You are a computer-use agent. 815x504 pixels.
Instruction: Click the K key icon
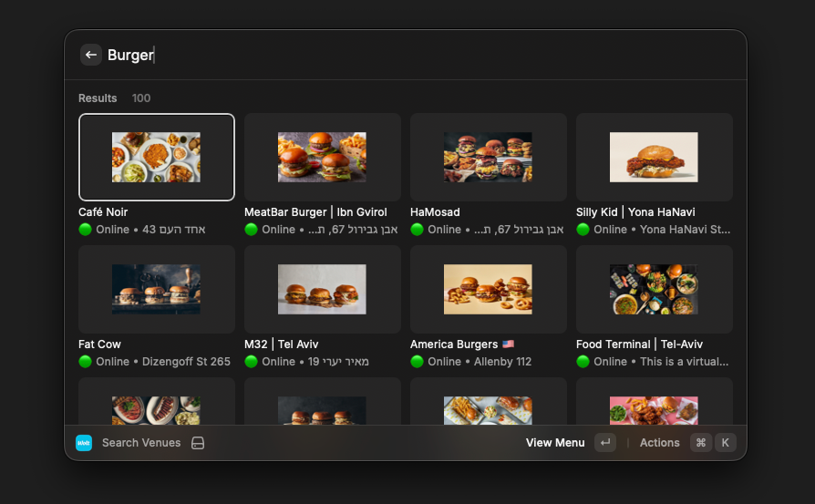click(725, 443)
